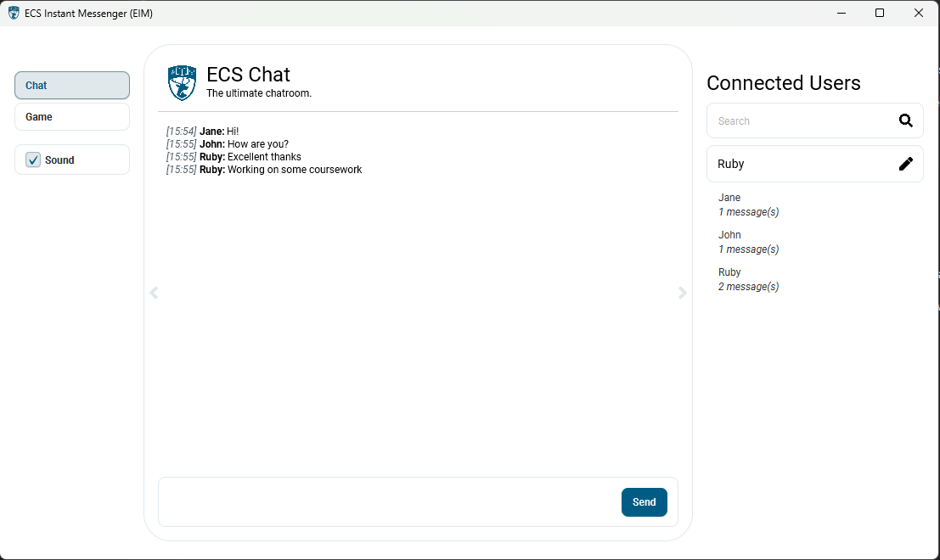
Task: Click the right chevron arrow beside the chat
Action: 682,293
